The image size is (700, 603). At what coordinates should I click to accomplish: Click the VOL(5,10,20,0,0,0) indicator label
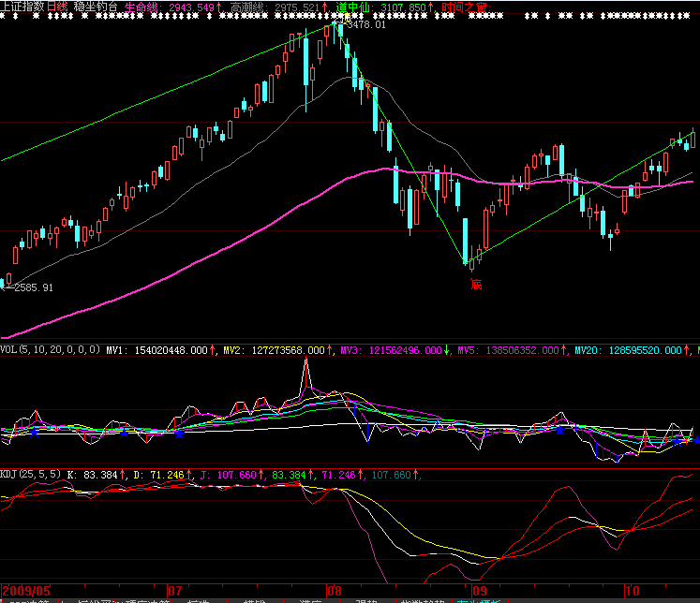coord(50,349)
